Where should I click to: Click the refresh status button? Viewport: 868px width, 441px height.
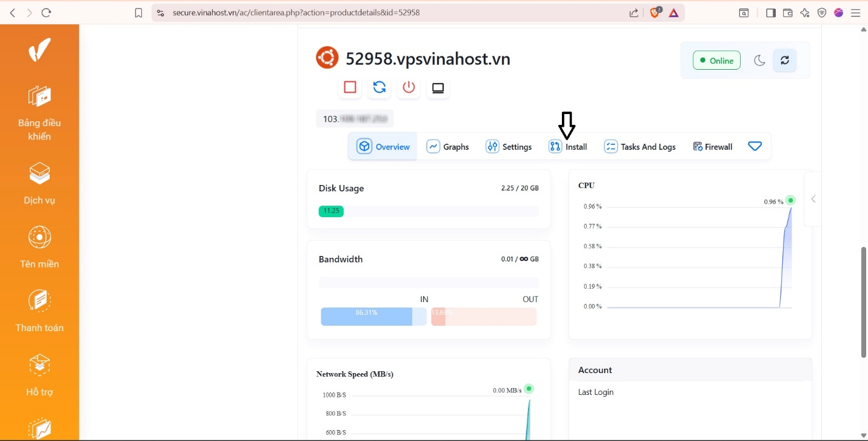pos(785,60)
